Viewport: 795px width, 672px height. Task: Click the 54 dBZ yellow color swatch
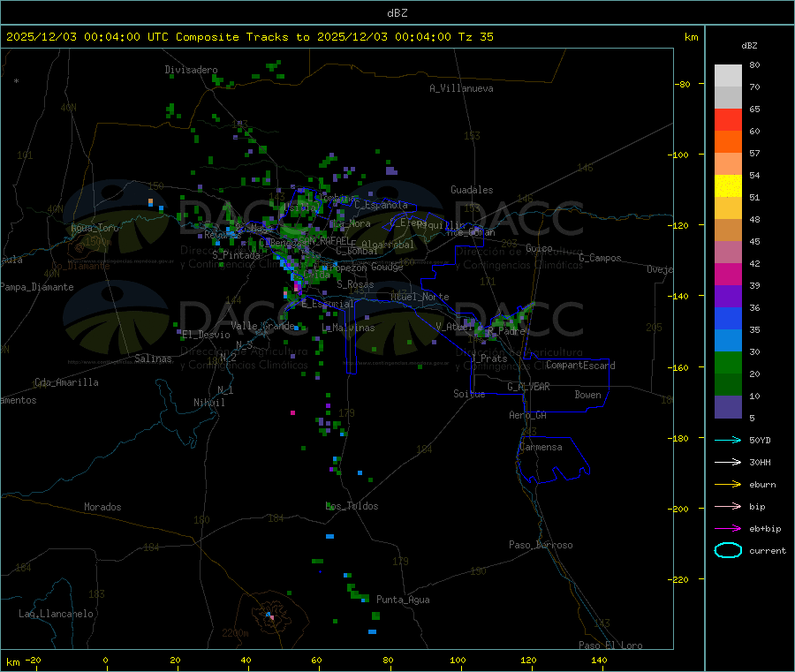[x=728, y=186]
